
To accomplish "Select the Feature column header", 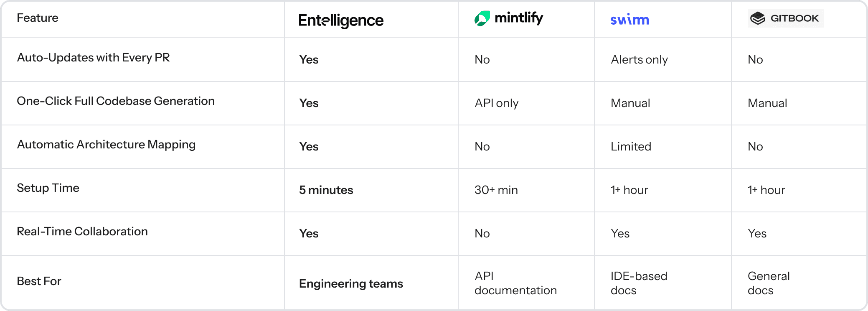I will [38, 18].
